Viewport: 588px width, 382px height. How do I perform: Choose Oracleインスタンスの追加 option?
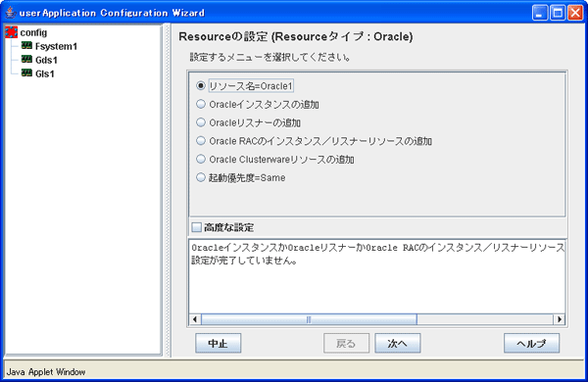(201, 104)
